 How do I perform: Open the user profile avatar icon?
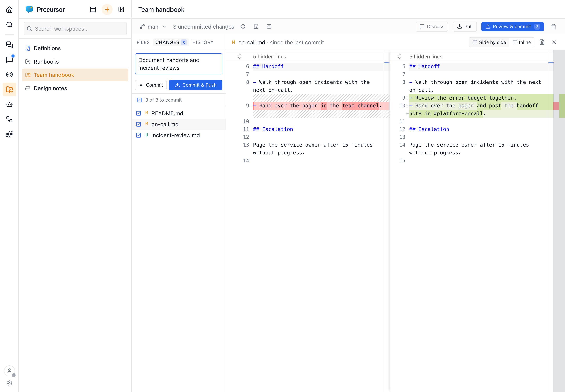click(9, 371)
